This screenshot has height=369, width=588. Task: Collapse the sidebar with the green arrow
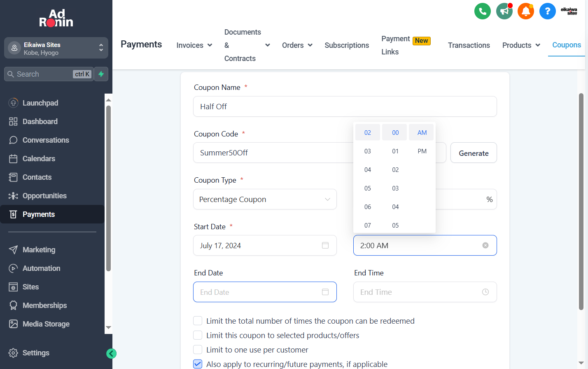[x=111, y=353]
